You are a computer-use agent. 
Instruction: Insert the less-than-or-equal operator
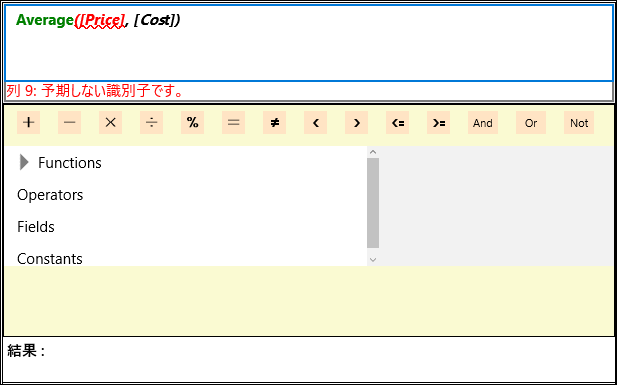[397, 123]
